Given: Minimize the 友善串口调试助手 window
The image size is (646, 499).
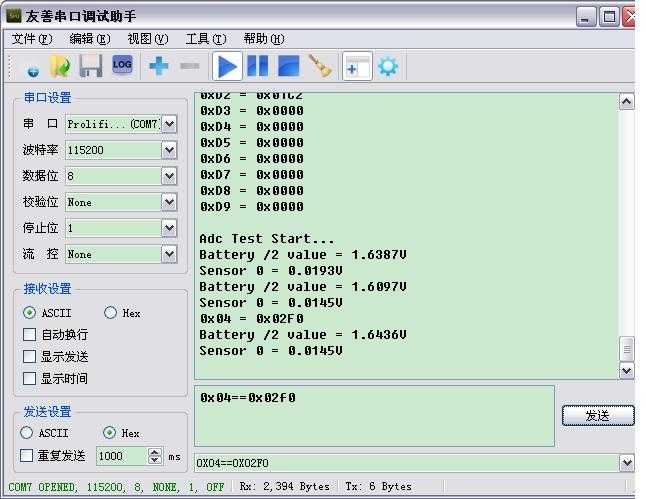Looking at the screenshot, I should click(585, 17).
